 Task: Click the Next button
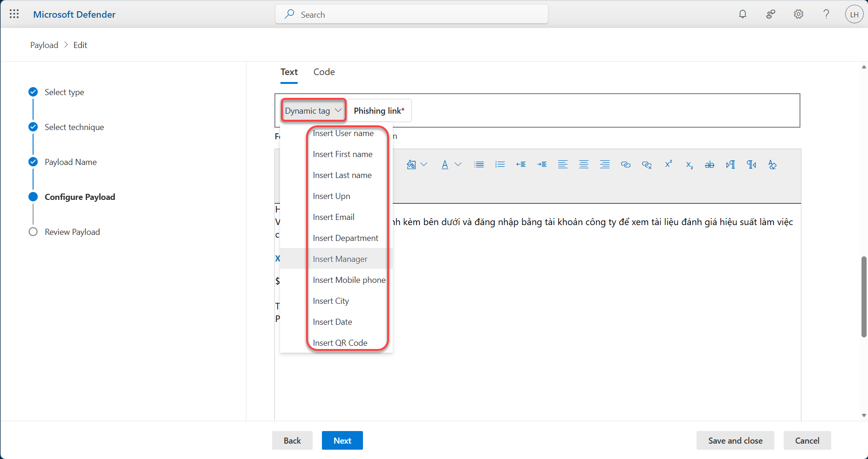(342, 440)
